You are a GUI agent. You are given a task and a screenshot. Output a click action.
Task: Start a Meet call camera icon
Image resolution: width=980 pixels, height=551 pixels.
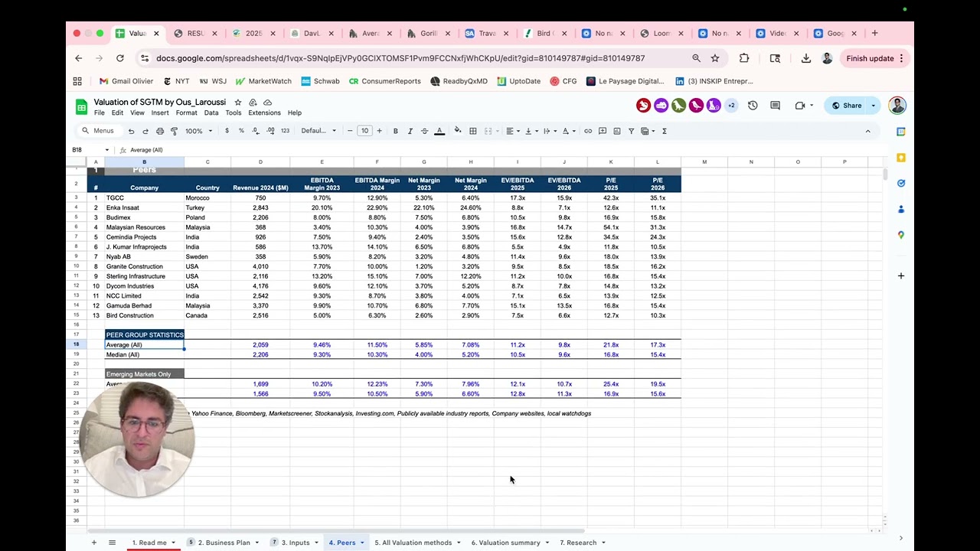800,106
